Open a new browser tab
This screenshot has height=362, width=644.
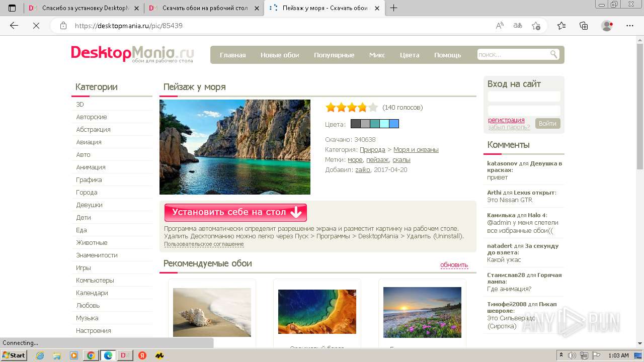pyautogui.click(x=393, y=8)
